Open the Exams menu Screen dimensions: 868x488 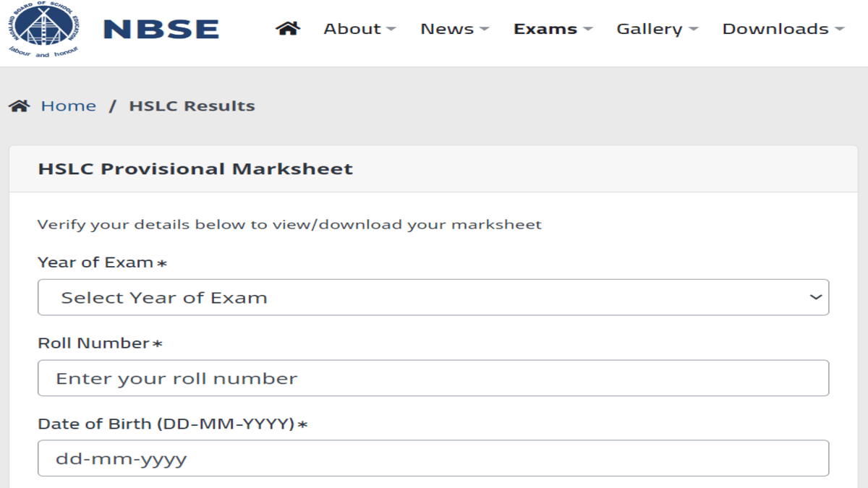pyautogui.click(x=553, y=29)
